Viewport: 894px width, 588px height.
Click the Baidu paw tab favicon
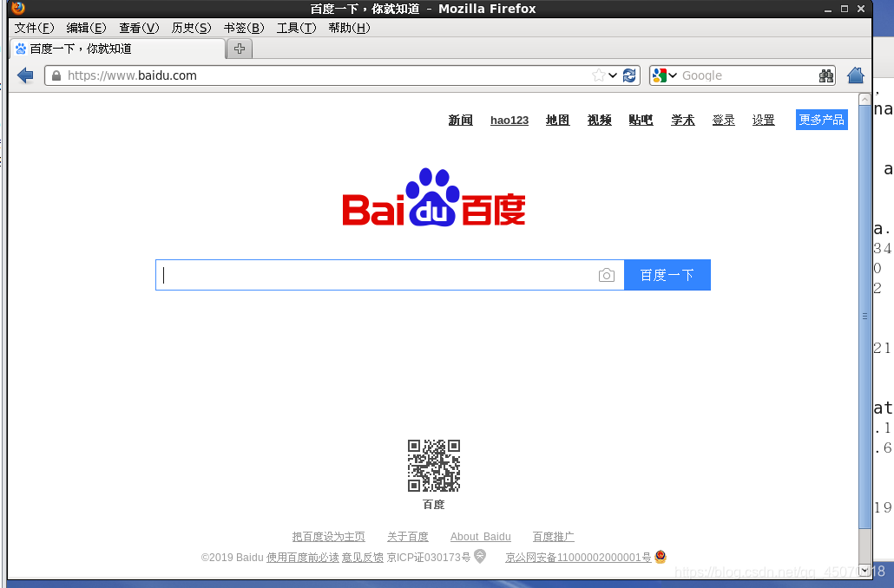click(x=21, y=49)
